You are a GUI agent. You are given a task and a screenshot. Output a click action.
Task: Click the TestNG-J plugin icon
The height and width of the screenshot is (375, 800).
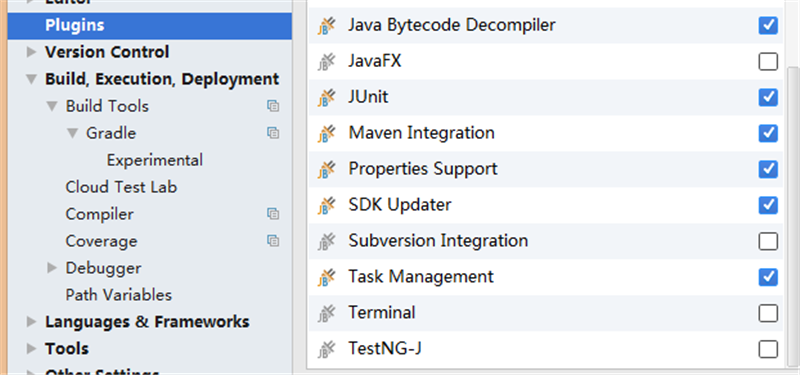coord(326,349)
